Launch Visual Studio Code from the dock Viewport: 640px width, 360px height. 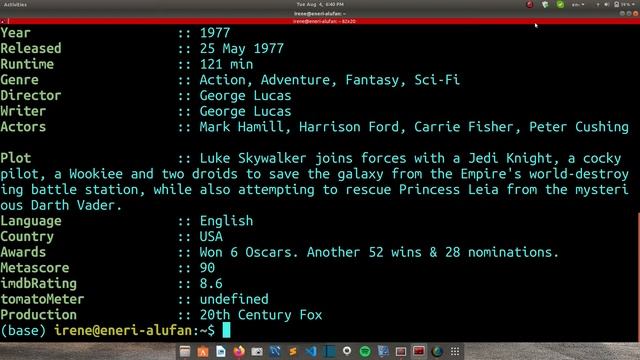click(x=311, y=351)
